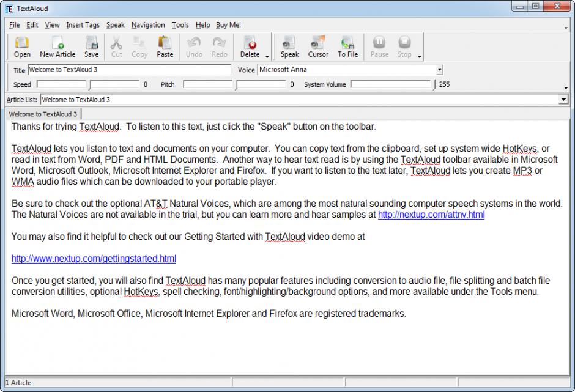
Task: Click the Undo toolbar icon
Action: tap(194, 47)
